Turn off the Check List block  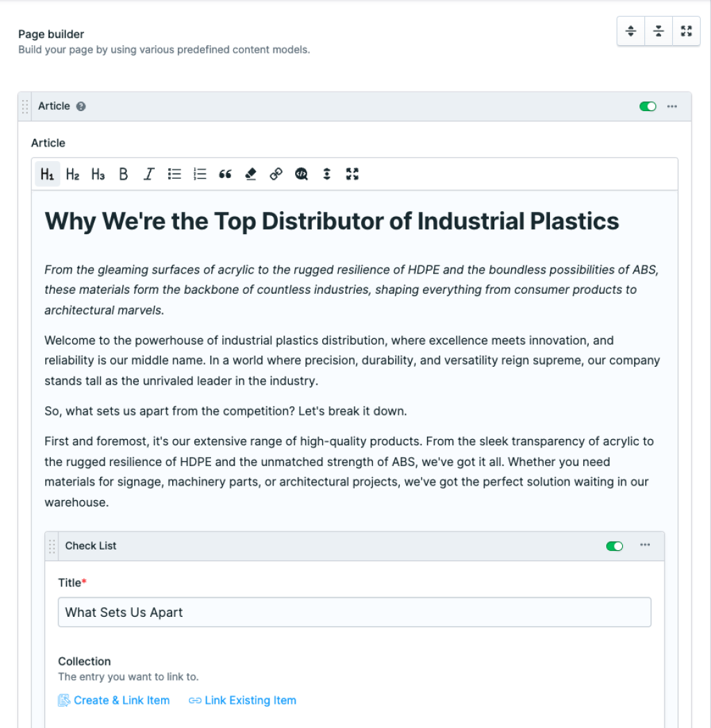614,546
